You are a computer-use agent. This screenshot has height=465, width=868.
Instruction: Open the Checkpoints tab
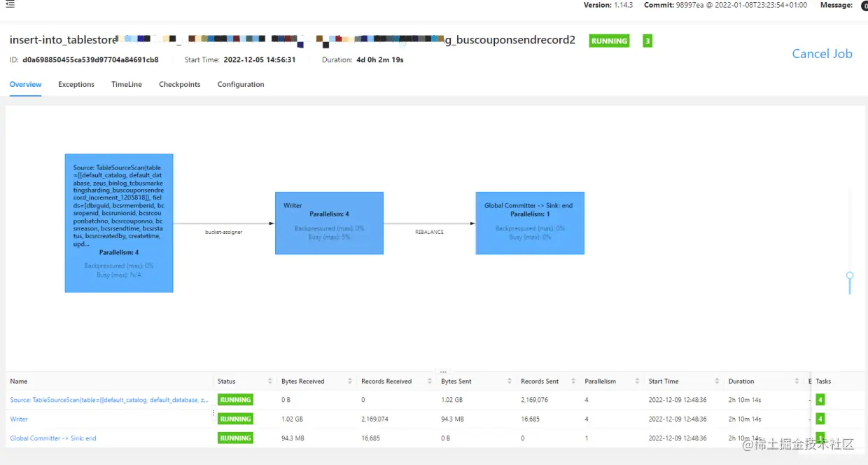click(180, 84)
